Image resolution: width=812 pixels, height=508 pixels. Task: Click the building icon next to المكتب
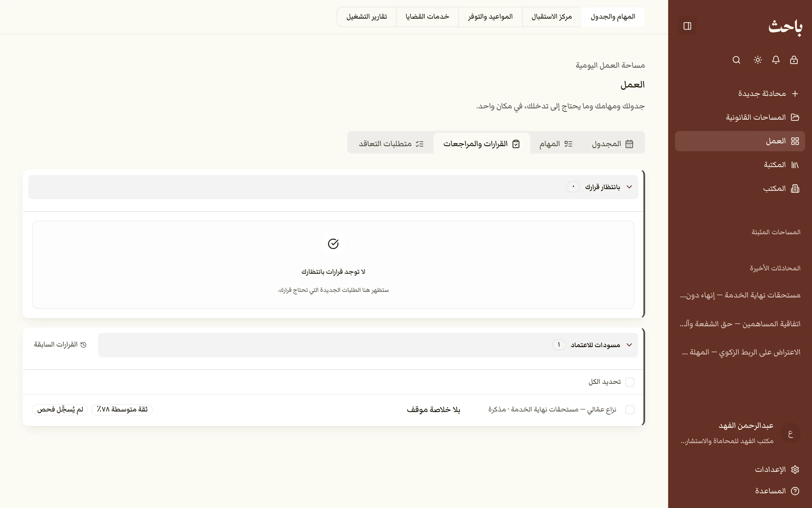point(795,189)
